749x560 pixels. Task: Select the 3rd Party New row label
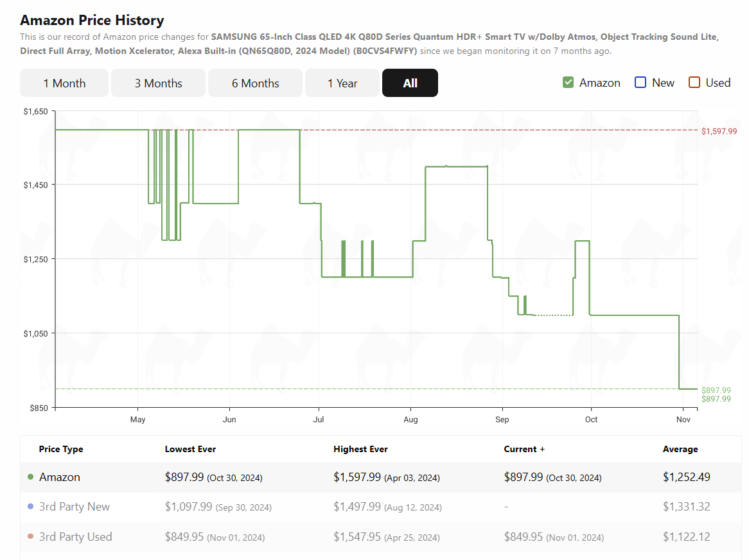[x=75, y=507]
